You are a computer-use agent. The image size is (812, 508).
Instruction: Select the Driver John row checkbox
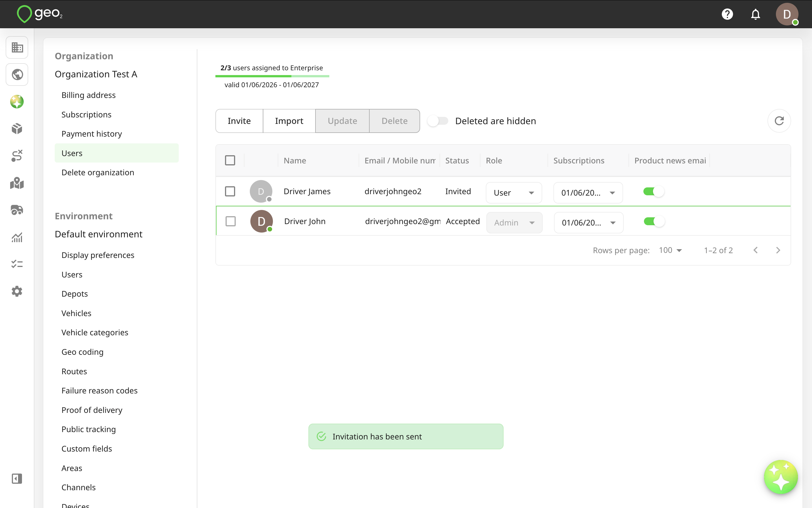(x=231, y=222)
